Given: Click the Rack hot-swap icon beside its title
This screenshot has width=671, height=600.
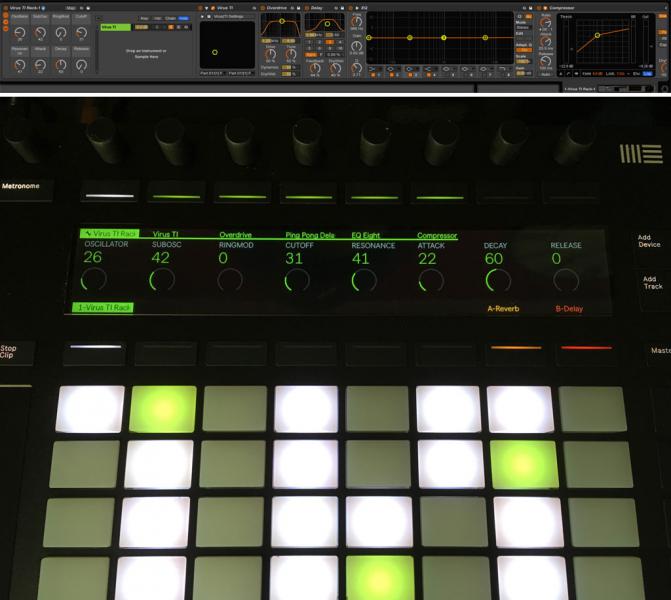Looking at the screenshot, I should click(x=44, y=8).
